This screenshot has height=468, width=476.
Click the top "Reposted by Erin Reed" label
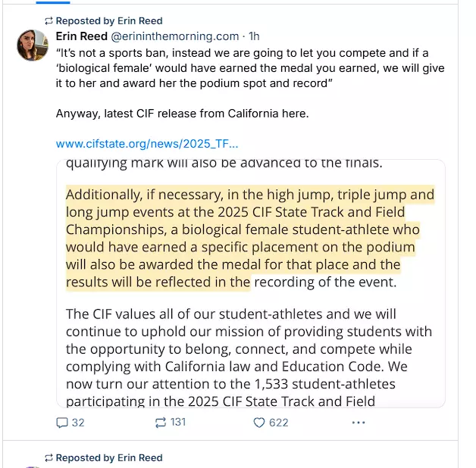point(109,20)
